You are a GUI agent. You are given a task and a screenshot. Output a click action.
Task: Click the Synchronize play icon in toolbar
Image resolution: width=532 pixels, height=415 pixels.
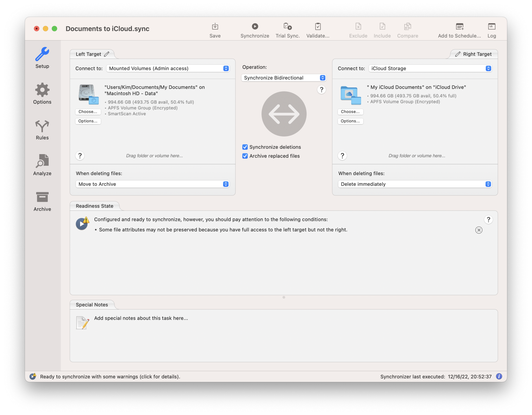click(255, 27)
